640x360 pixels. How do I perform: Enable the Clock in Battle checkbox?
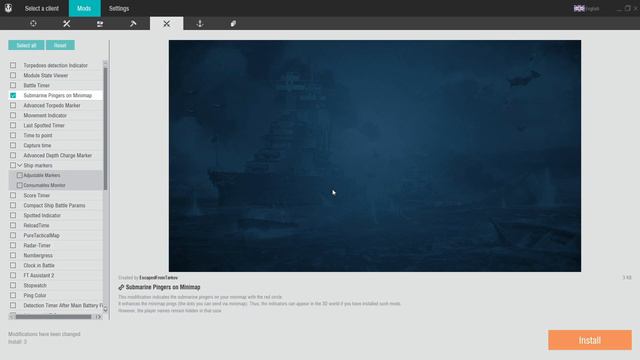tap(13, 265)
